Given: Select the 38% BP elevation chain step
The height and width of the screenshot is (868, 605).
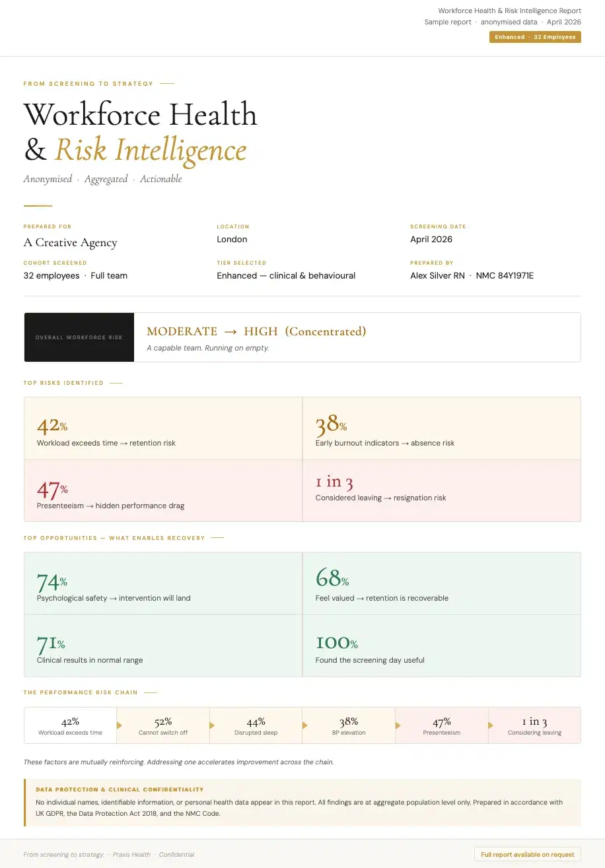Looking at the screenshot, I should (x=349, y=726).
